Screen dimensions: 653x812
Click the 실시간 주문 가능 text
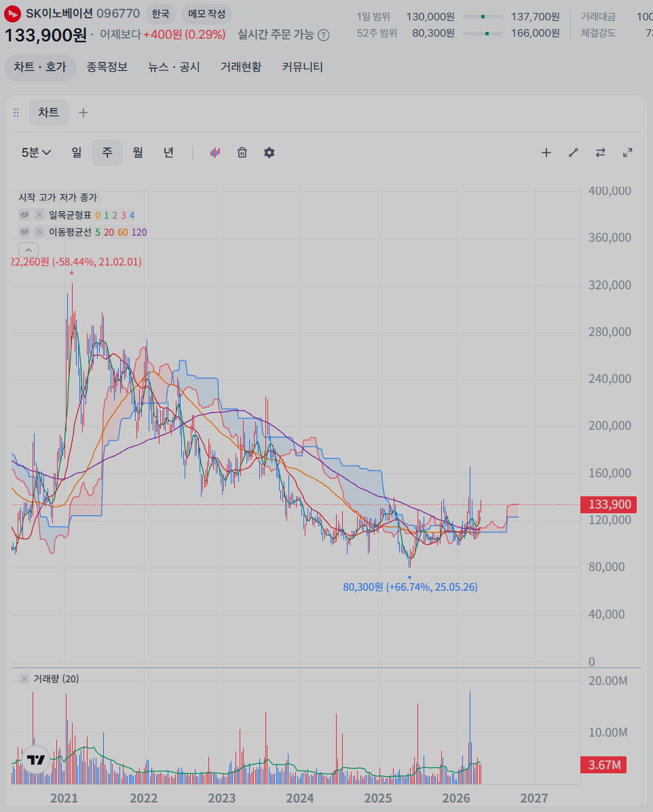click(276, 35)
